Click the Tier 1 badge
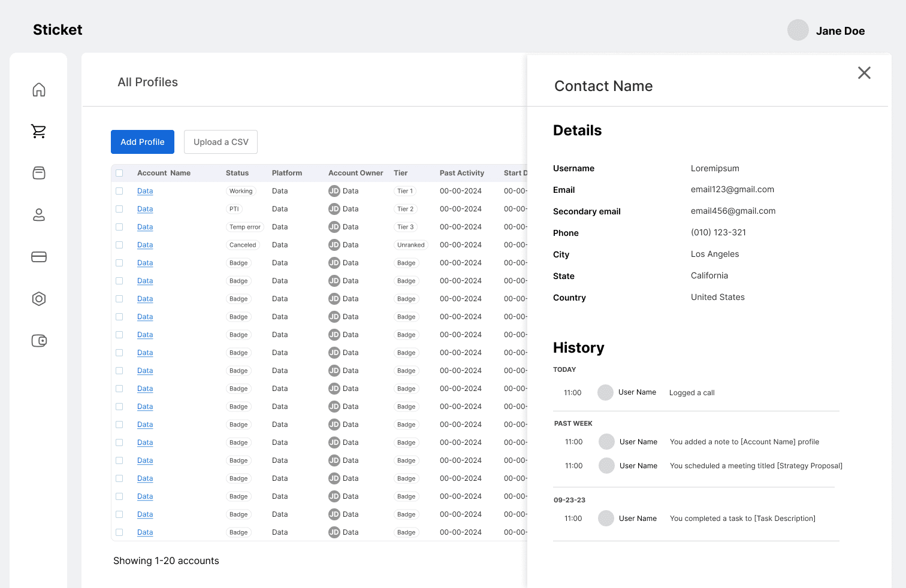Image resolution: width=906 pixels, height=588 pixels. click(x=405, y=191)
